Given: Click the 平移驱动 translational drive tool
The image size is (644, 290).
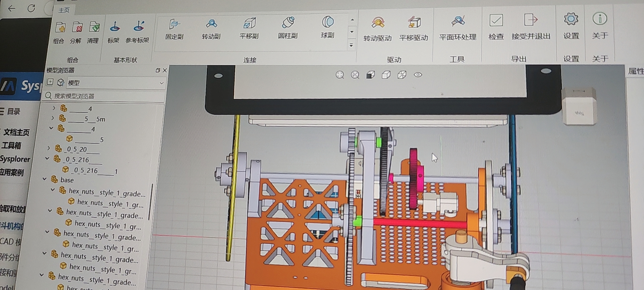Looking at the screenshot, I should (x=414, y=29).
